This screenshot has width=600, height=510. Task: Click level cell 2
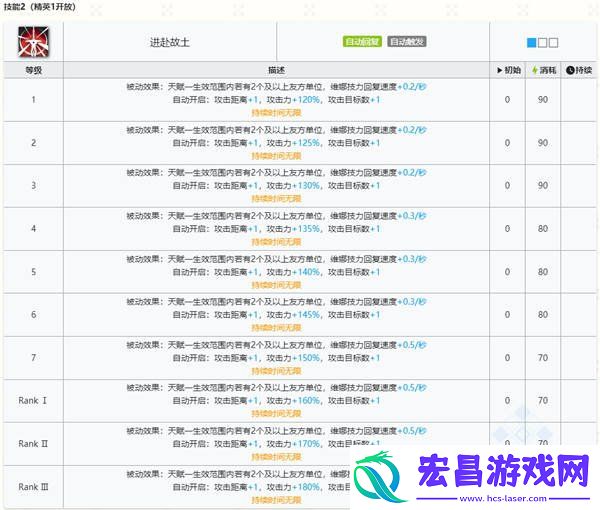click(33, 143)
